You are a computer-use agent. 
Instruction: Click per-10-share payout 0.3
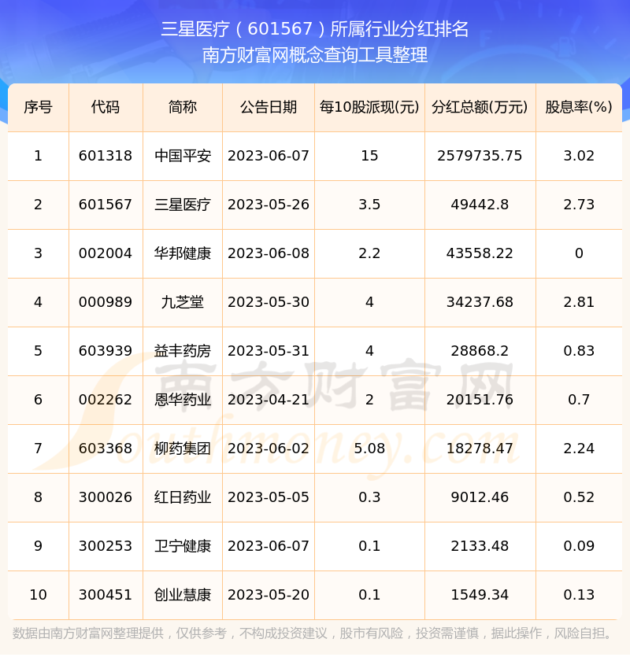tap(369, 498)
